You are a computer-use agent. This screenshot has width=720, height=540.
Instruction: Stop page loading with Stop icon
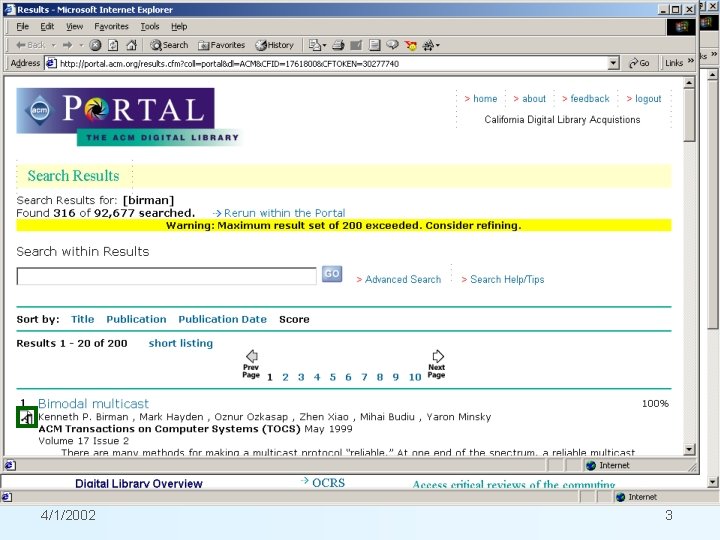95,45
